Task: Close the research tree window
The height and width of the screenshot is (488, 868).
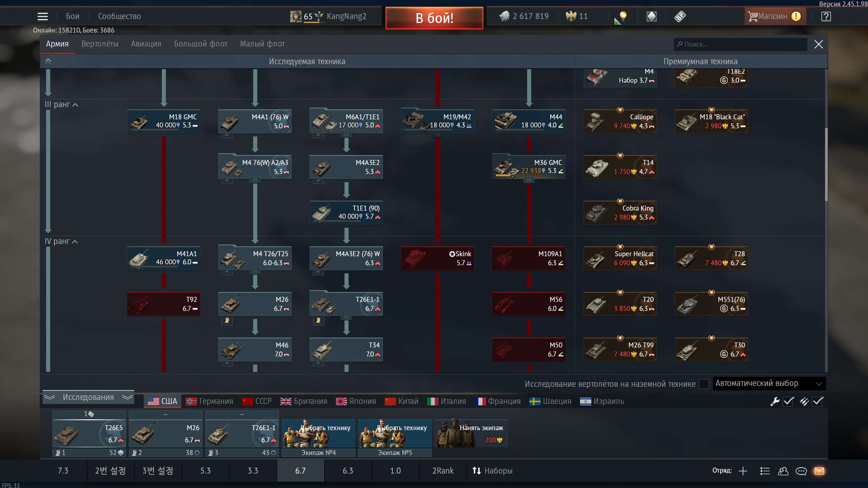Action: (818, 44)
